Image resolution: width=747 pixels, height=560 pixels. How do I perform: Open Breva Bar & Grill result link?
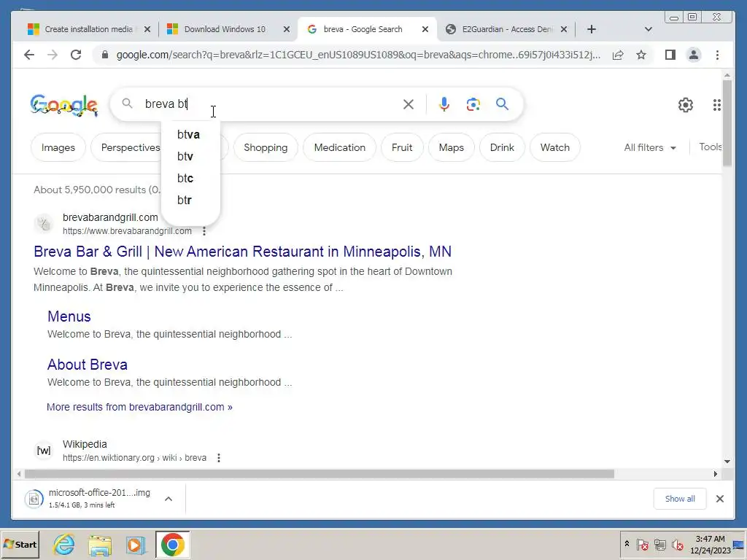pos(242,252)
